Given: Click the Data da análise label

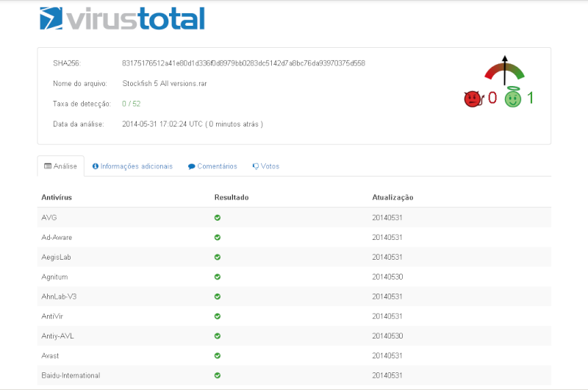Looking at the screenshot, I should pyautogui.click(x=79, y=124).
